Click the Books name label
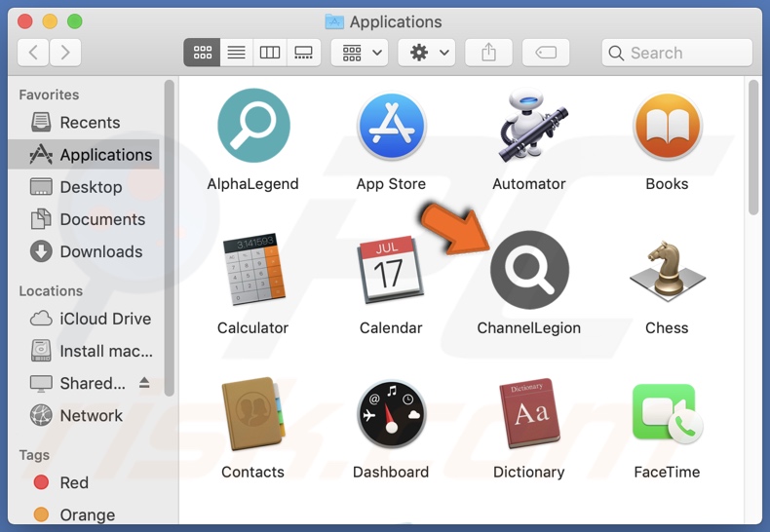 667,184
